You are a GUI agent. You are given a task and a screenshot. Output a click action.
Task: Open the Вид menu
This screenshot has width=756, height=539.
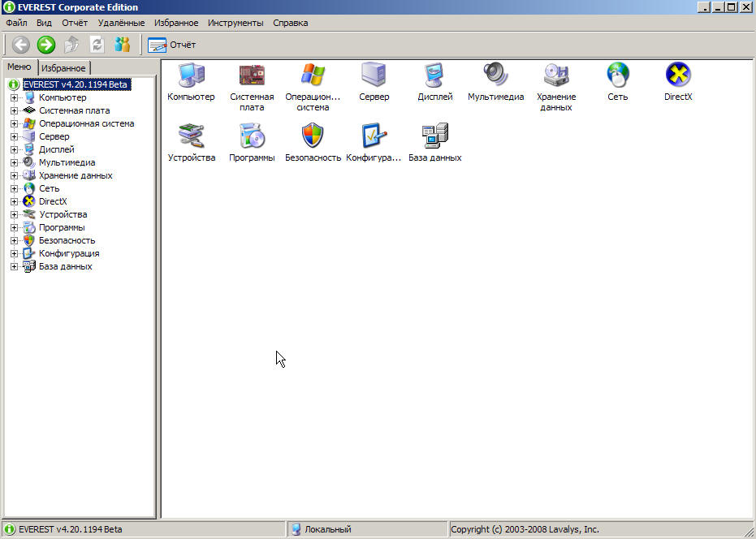click(x=44, y=23)
